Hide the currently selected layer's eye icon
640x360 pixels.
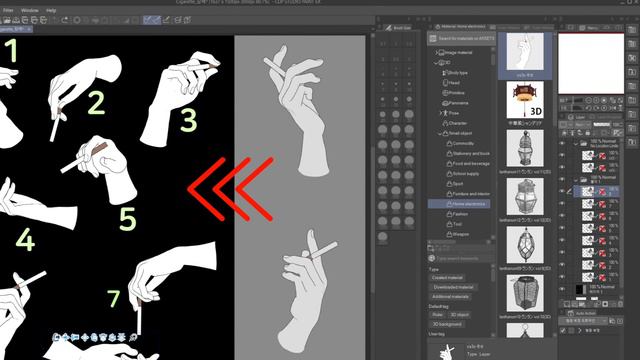(562, 191)
